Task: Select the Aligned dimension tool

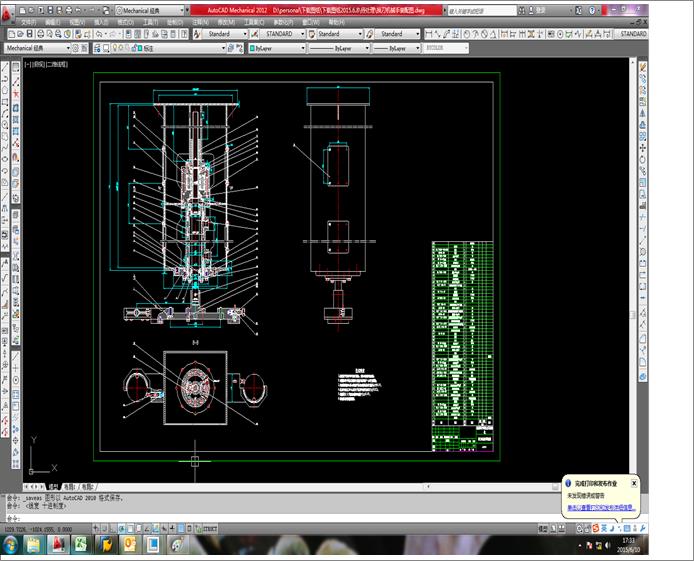Action: (x=437, y=34)
